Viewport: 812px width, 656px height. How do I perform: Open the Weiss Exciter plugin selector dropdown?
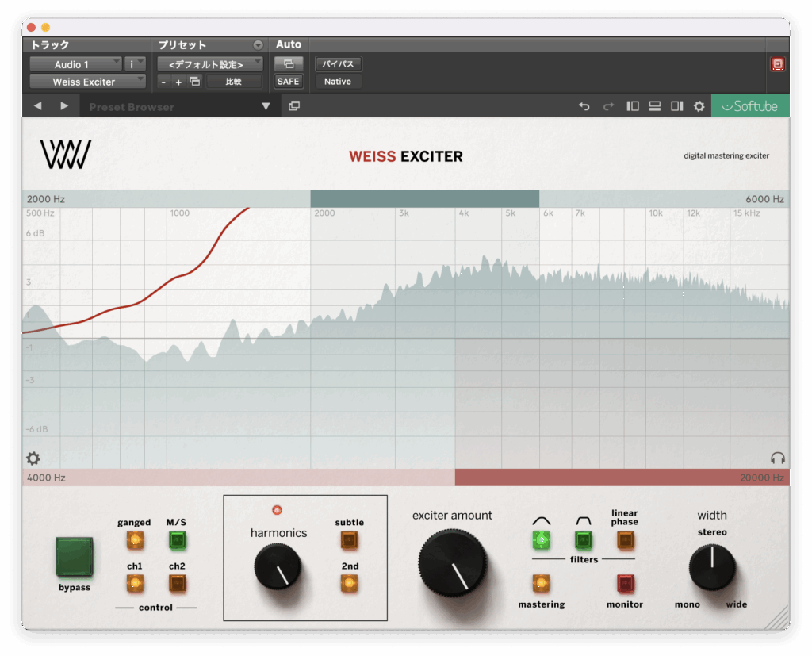pyautogui.click(x=87, y=82)
